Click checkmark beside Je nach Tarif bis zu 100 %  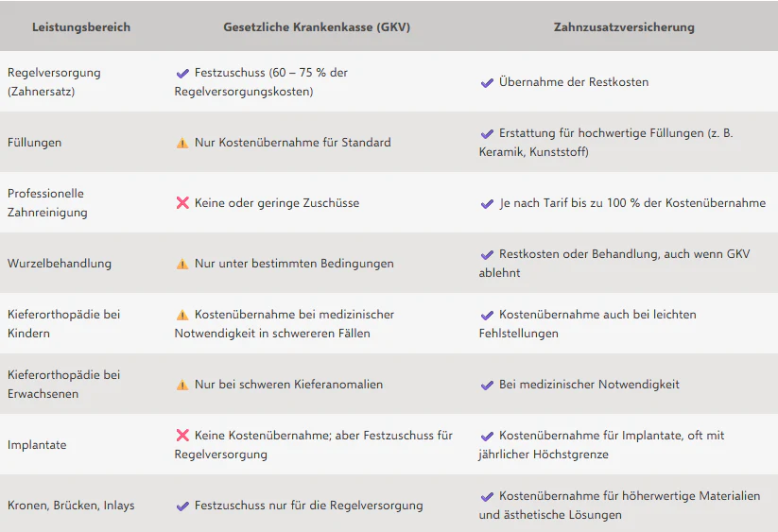click(487, 204)
